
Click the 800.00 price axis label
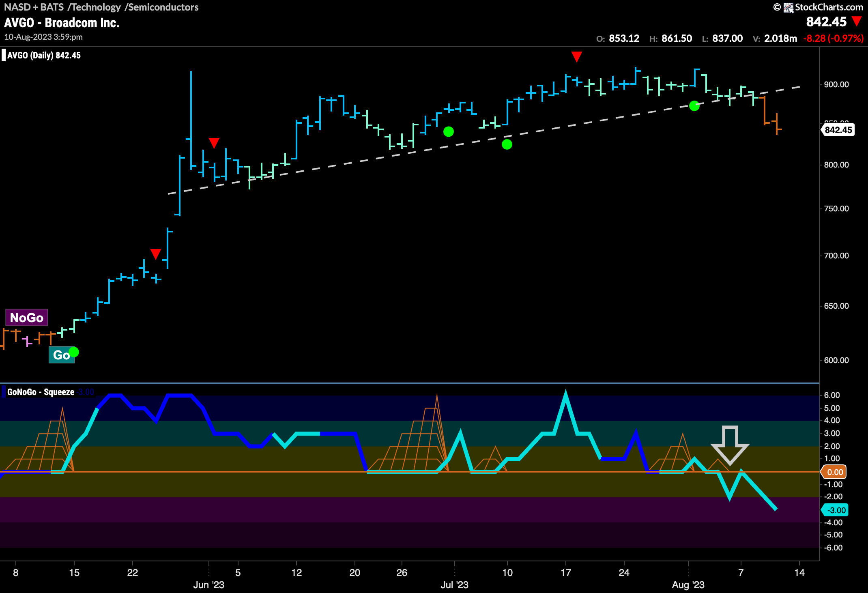(836, 165)
